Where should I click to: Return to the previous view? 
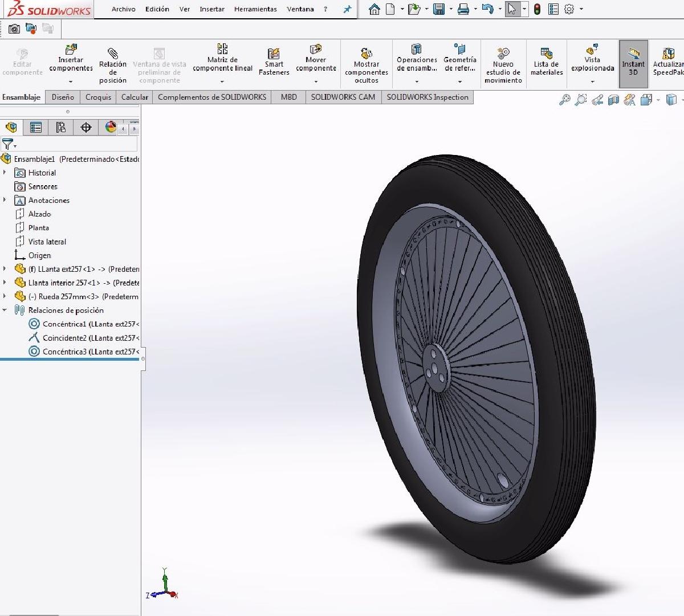click(x=597, y=100)
